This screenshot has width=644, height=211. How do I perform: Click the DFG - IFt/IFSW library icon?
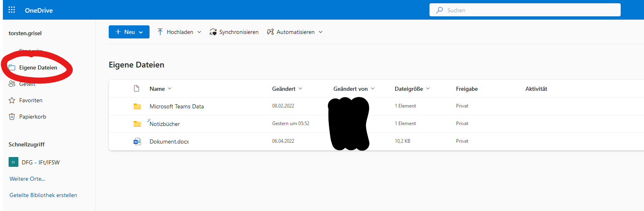[x=13, y=162]
